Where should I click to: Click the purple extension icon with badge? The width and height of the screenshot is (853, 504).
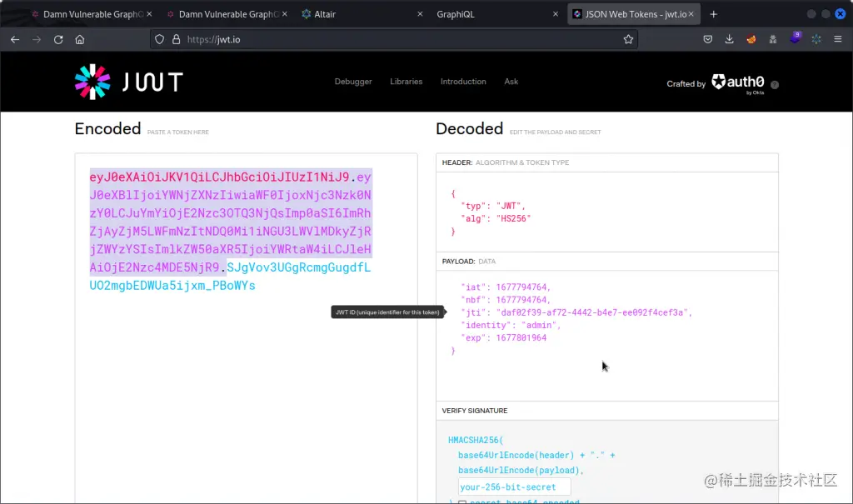pyautogui.click(x=795, y=38)
